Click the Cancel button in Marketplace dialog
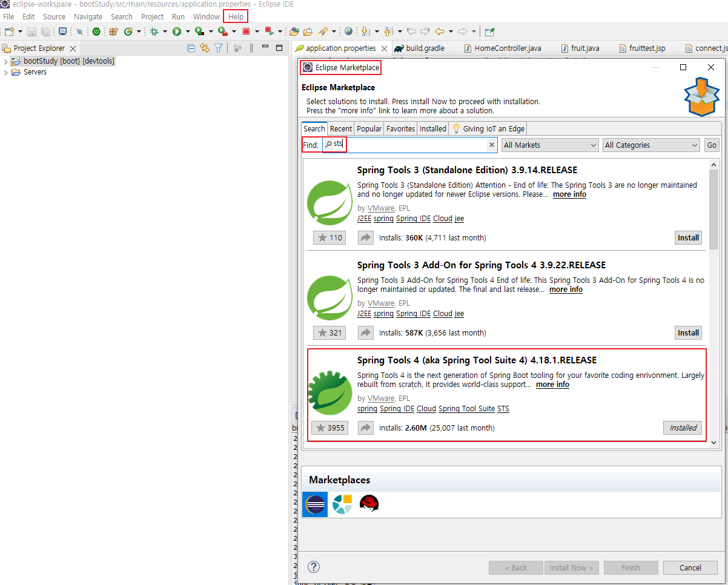Image resolution: width=728 pixels, height=585 pixels. (690, 567)
